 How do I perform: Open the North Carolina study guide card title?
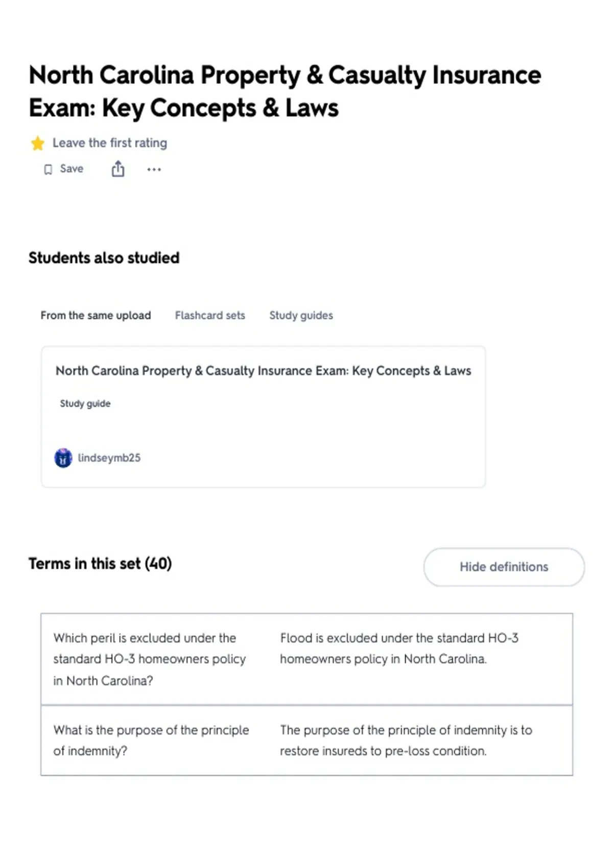(x=263, y=371)
